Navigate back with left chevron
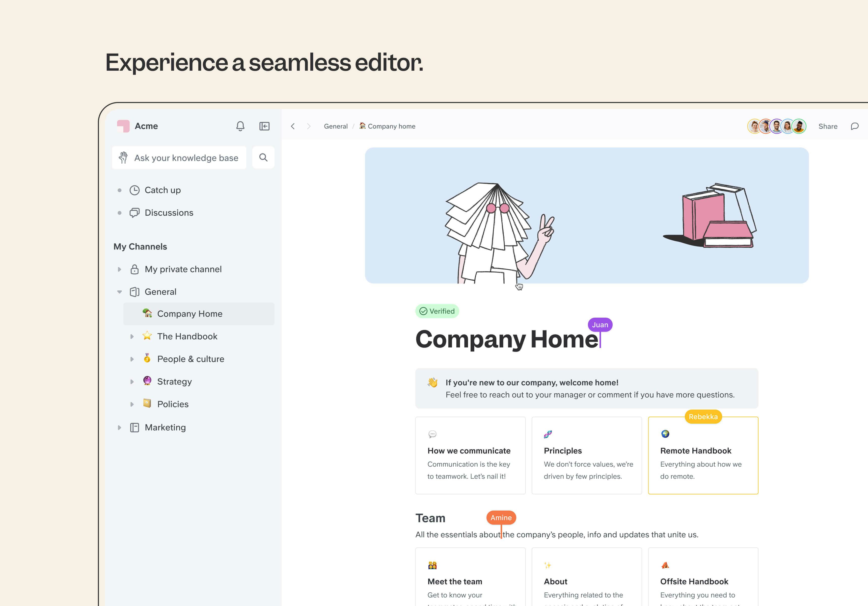Image resolution: width=868 pixels, height=606 pixels. (x=293, y=126)
